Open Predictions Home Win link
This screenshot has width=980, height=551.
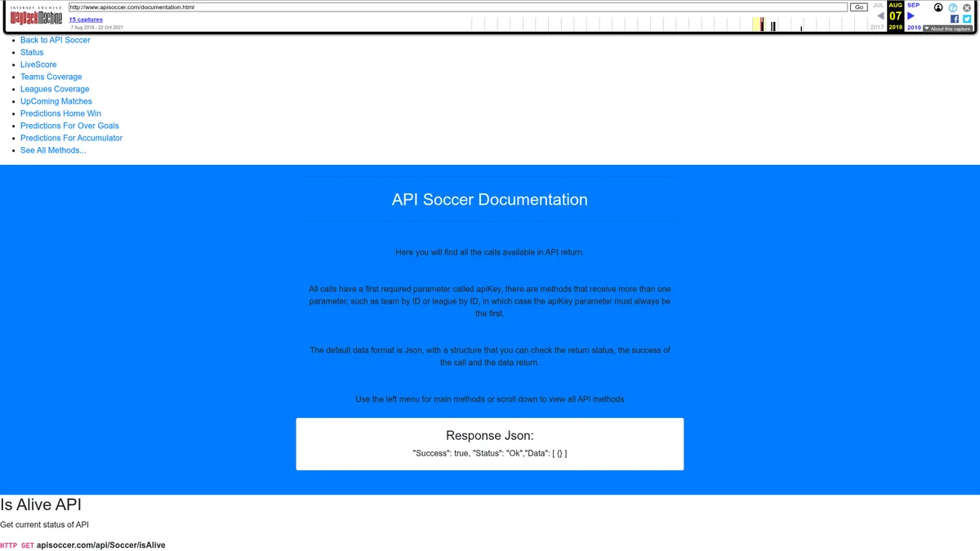[60, 113]
